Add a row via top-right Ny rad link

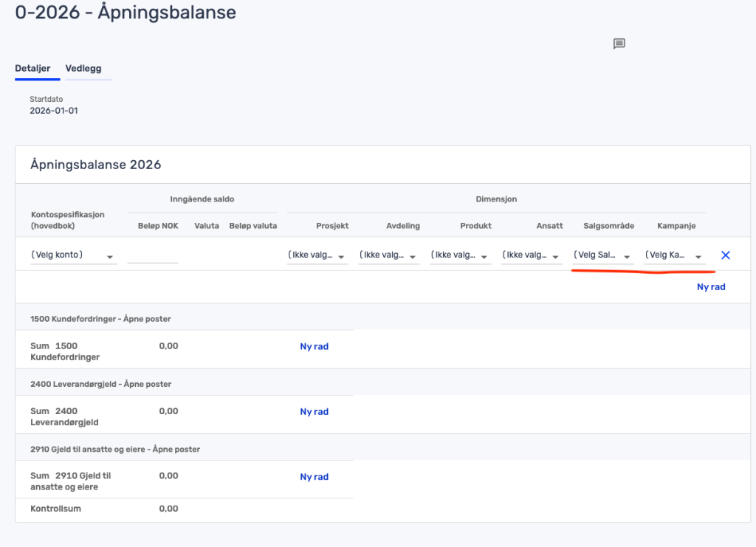(x=711, y=287)
